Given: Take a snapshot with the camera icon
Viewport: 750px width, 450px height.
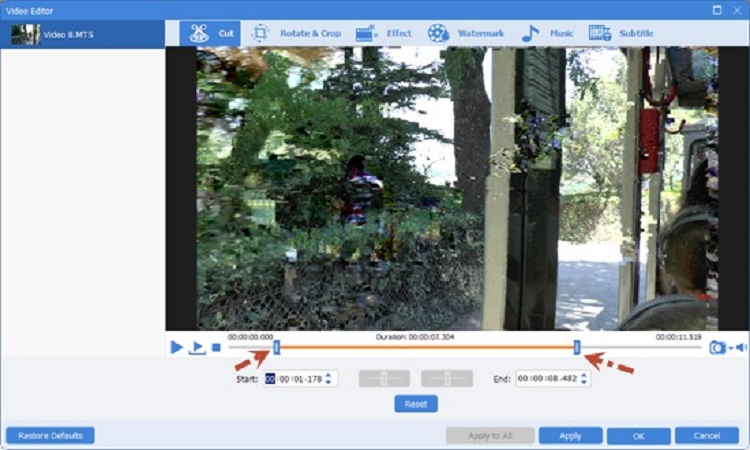Looking at the screenshot, I should point(716,347).
